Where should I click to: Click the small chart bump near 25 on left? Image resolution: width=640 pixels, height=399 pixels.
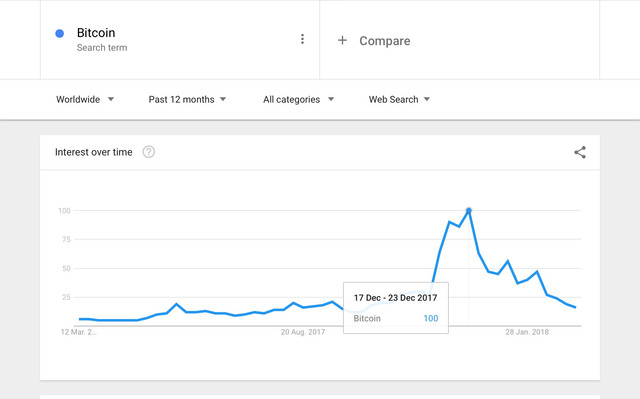click(176, 304)
